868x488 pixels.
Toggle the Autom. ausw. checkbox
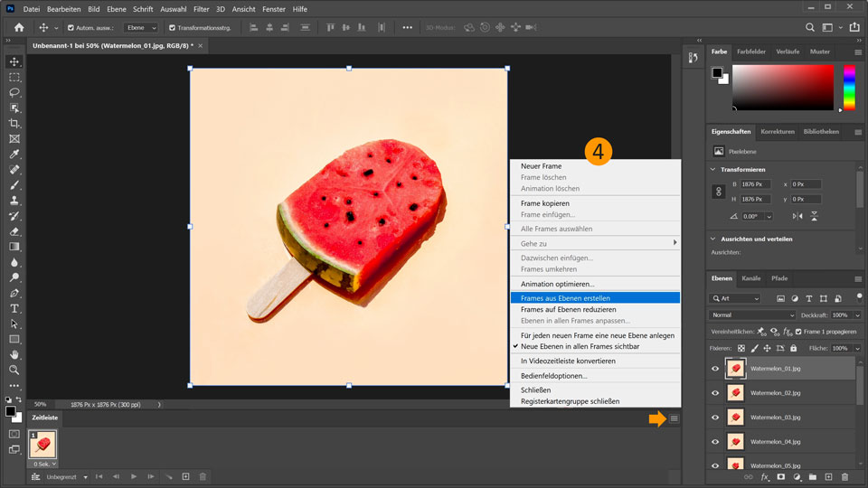71,28
